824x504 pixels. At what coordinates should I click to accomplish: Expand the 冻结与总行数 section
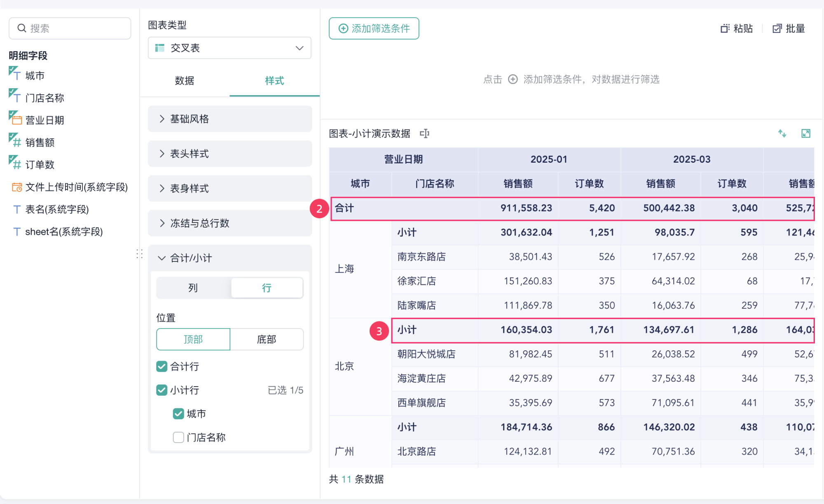230,223
